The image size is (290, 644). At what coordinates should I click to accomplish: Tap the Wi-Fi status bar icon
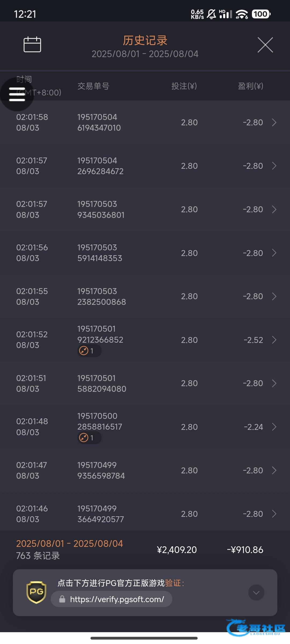coord(242,14)
